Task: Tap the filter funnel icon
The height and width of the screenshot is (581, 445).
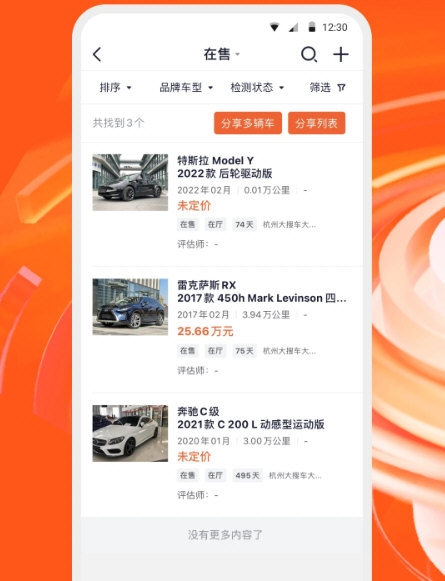Action: 341,87
